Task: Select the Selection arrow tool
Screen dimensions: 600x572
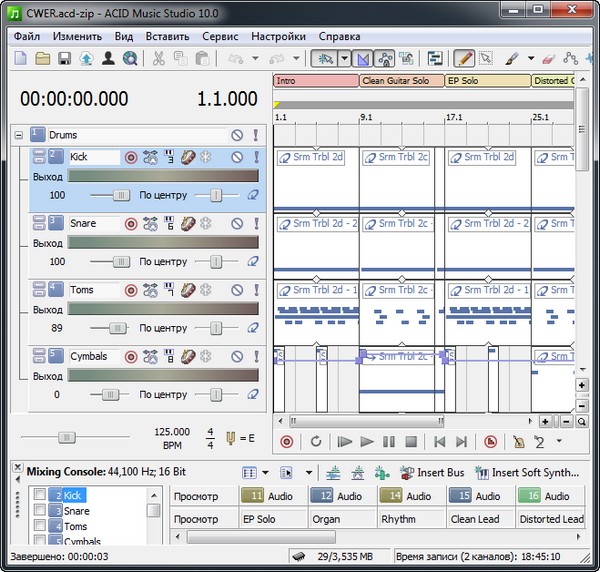Action: point(486,59)
